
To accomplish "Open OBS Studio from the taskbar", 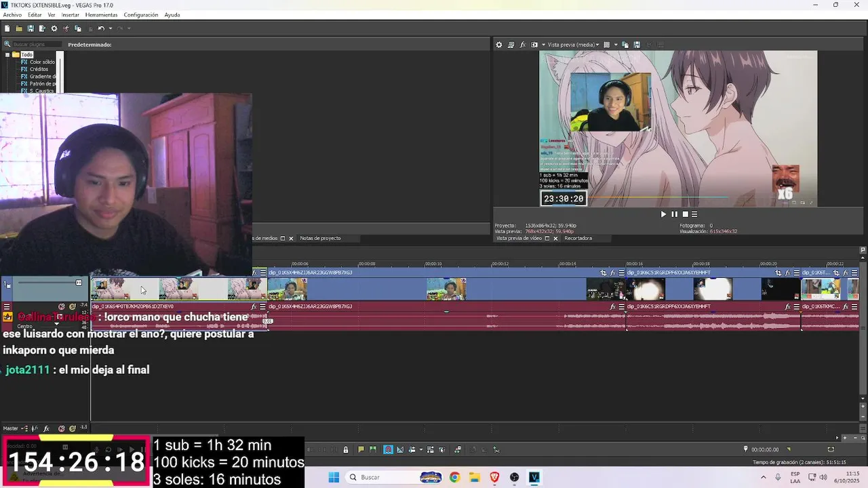I will [x=514, y=477].
